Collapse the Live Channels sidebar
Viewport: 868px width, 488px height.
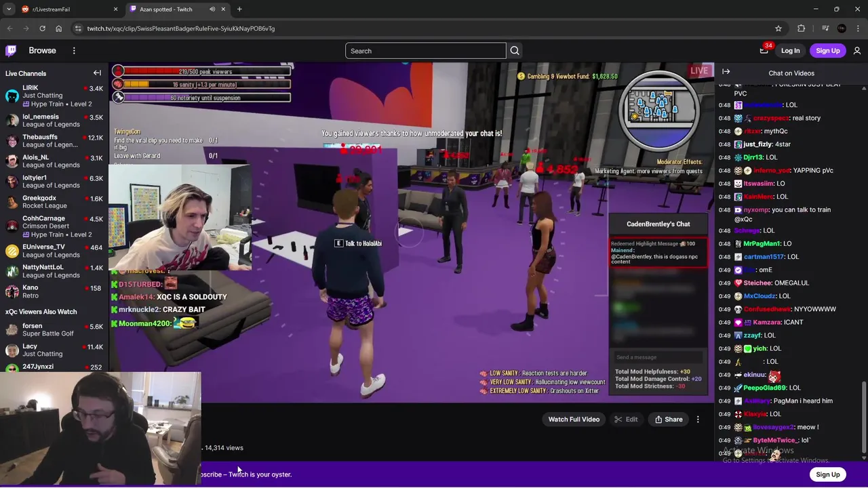point(97,73)
